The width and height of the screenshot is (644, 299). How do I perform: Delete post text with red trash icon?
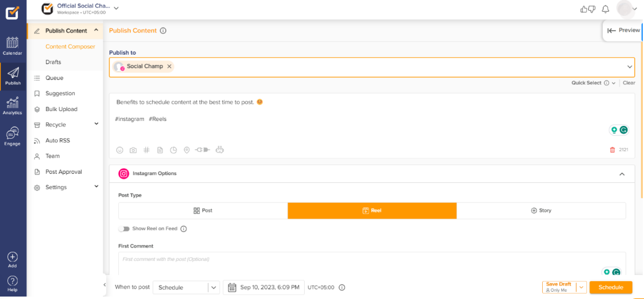tap(612, 150)
